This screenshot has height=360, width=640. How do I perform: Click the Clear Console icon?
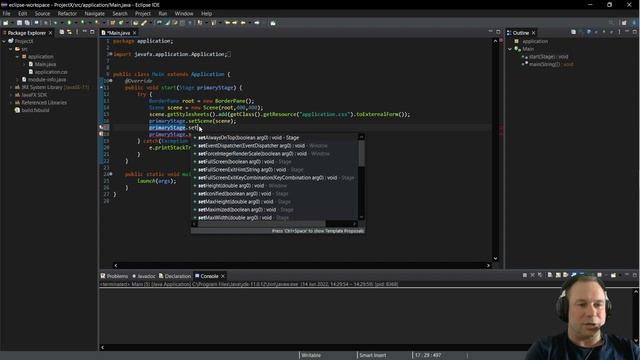(x=550, y=275)
